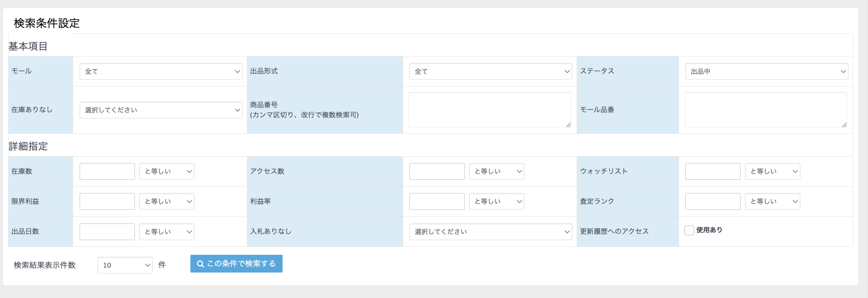Click the 更新履歴へのアクセス label

pyautogui.click(x=614, y=232)
